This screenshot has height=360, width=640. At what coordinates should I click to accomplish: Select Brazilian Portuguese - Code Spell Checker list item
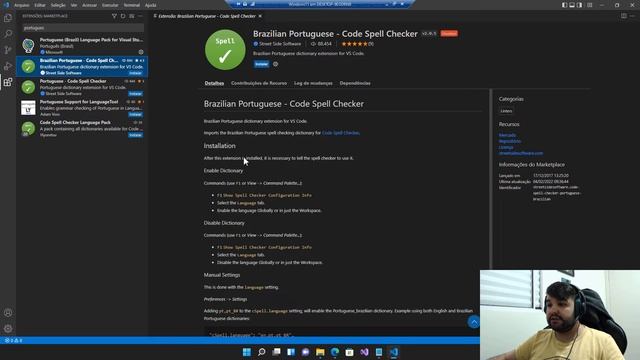click(x=82, y=66)
